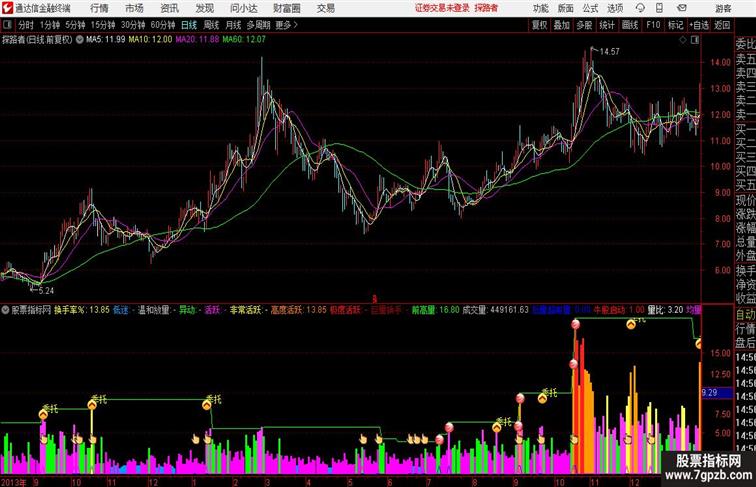
Task: Click the MA60: 12.07 indicator value
Action: 244,40
